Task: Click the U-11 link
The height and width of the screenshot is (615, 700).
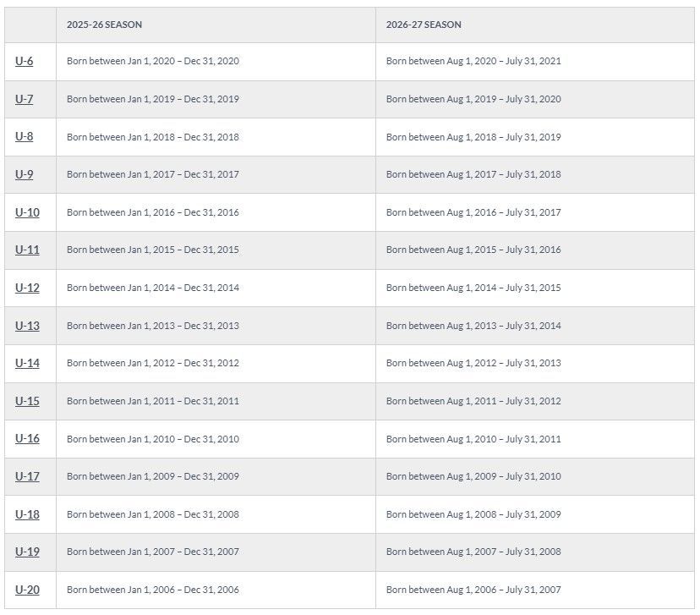Action: [x=27, y=250]
